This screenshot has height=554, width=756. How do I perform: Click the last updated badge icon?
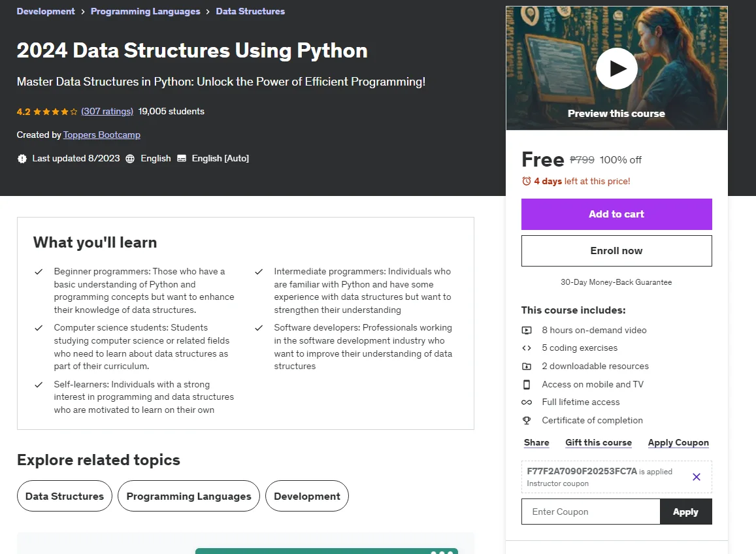22,159
